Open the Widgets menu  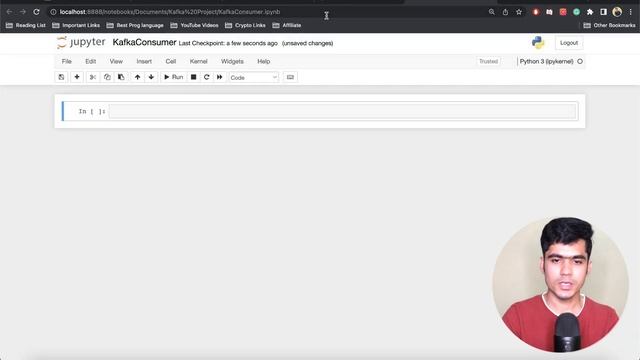coord(232,61)
